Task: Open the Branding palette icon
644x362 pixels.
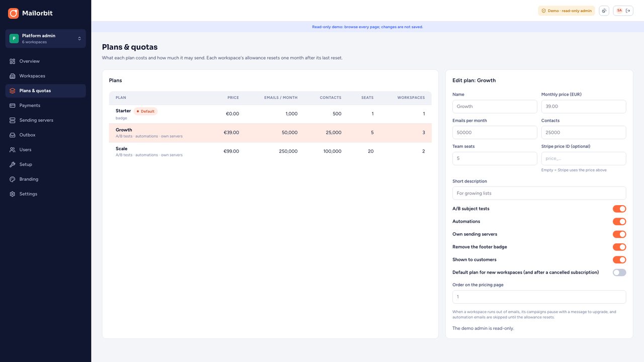Action: coord(13,179)
